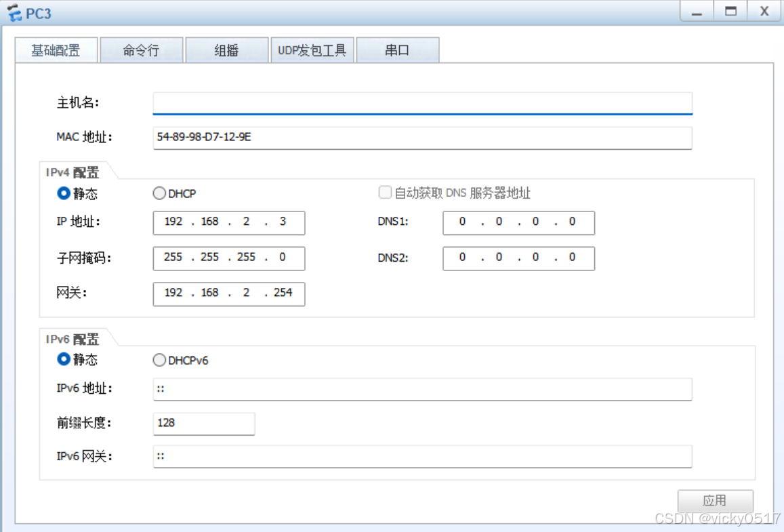Click the DNS1 address field

[x=518, y=222]
